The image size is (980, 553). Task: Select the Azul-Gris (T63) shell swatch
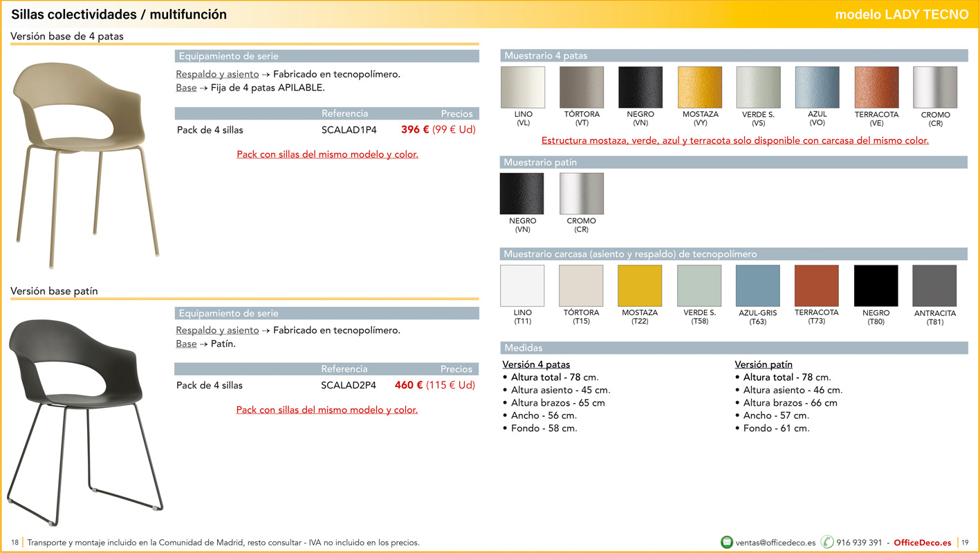pos(758,285)
